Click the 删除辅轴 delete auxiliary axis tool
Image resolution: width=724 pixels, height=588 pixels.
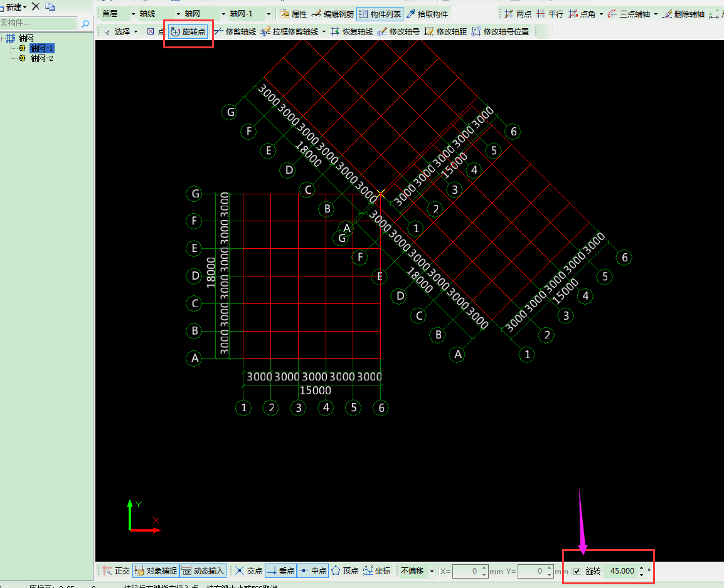coord(683,14)
